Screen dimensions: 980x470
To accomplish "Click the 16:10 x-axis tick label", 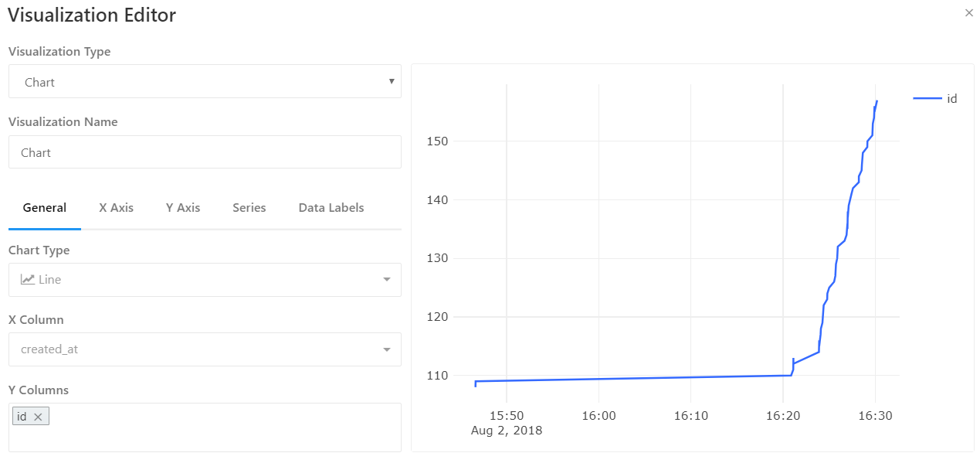I will 691,416.
